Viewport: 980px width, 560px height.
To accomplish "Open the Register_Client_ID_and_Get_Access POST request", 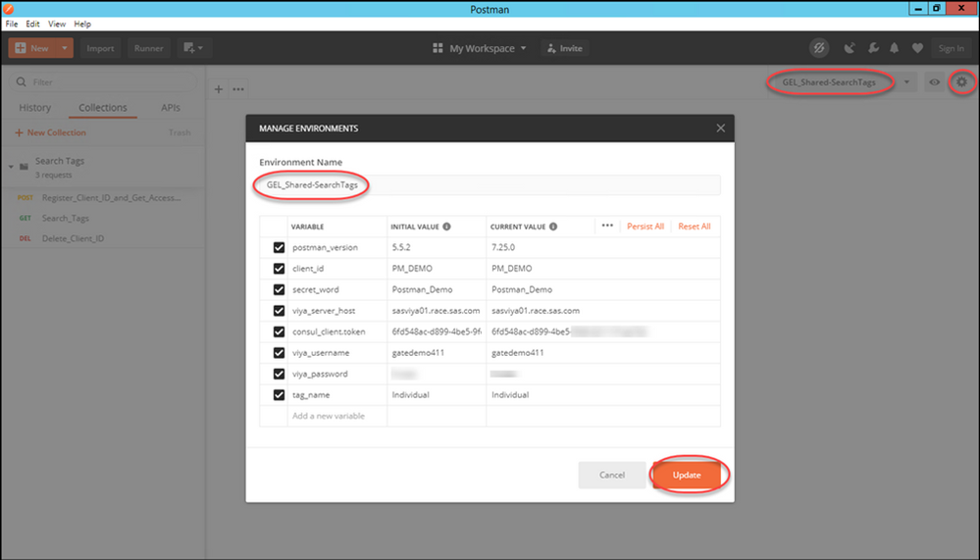I will pyautogui.click(x=103, y=197).
